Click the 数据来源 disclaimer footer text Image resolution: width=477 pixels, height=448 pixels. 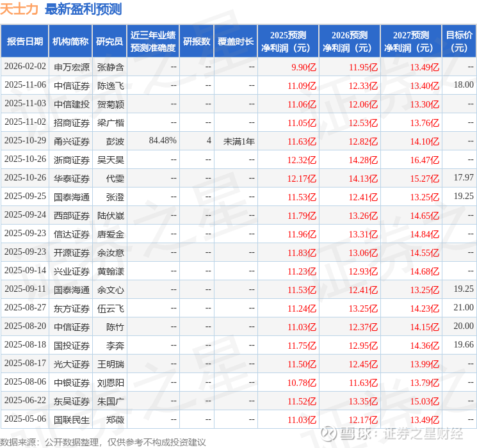point(103,442)
